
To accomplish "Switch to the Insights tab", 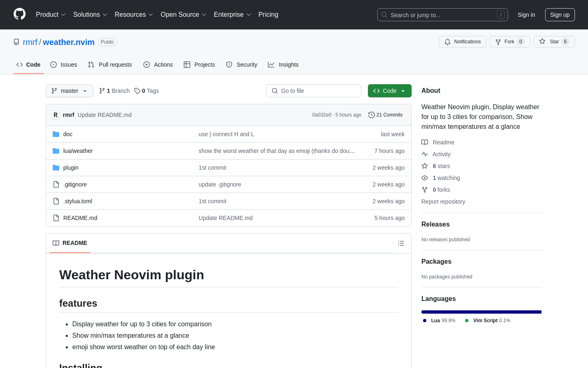I will coord(283,65).
